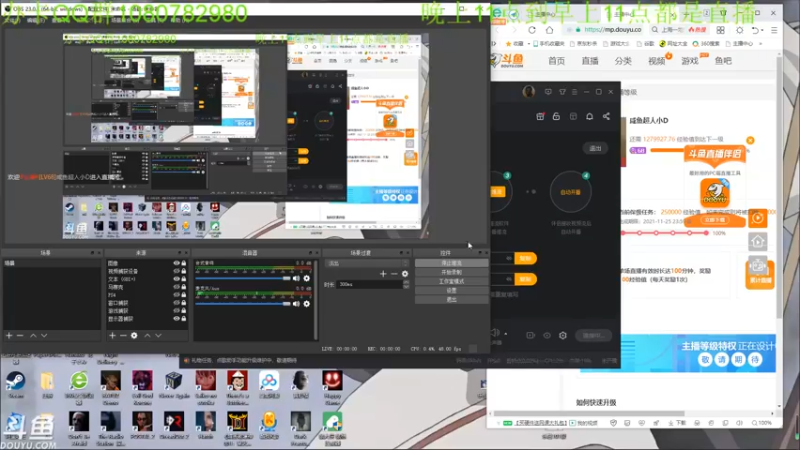Click the 停止推流 button in OBS Controls

pyautogui.click(x=451, y=263)
